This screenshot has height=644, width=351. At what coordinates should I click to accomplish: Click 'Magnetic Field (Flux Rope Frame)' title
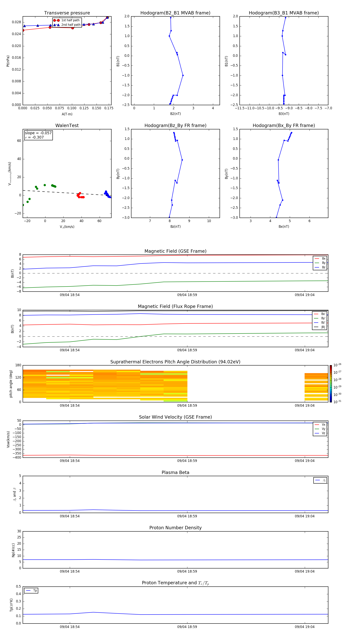point(175,307)
